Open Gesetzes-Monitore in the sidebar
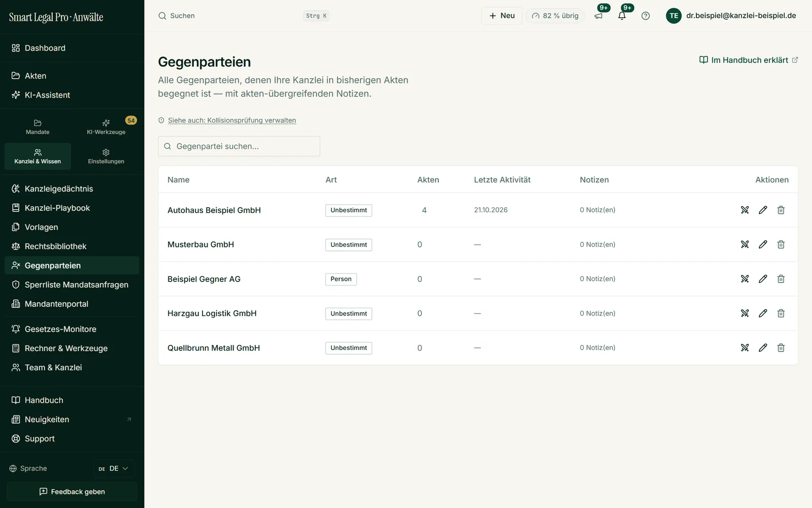 point(72,329)
